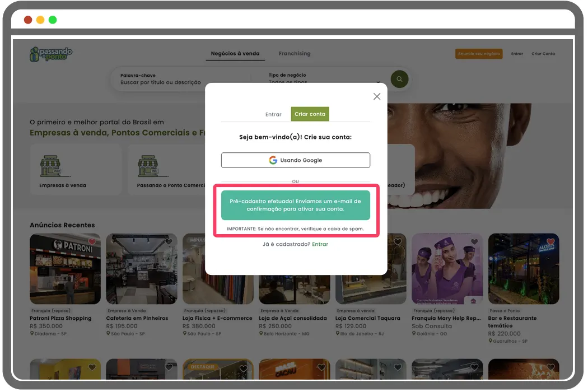Screen dimensions: 588x392
Task: Click the Passando o Ponto logo
Action: (x=51, y=54)
